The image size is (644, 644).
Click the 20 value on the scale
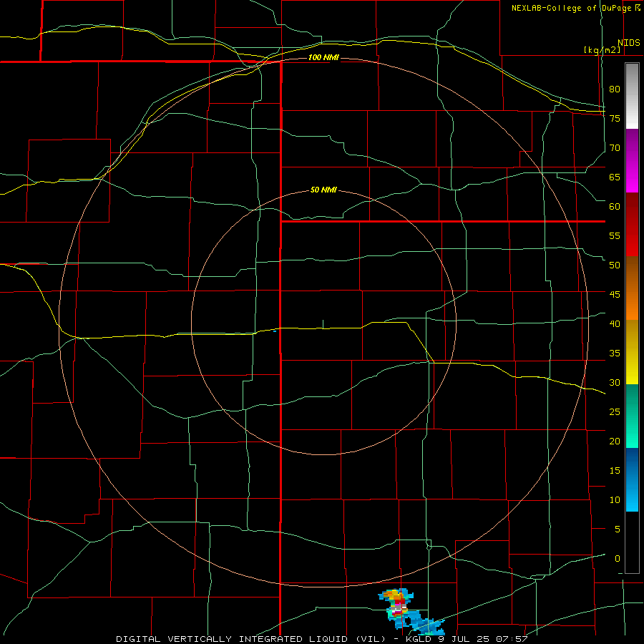(x=615, y=441)
